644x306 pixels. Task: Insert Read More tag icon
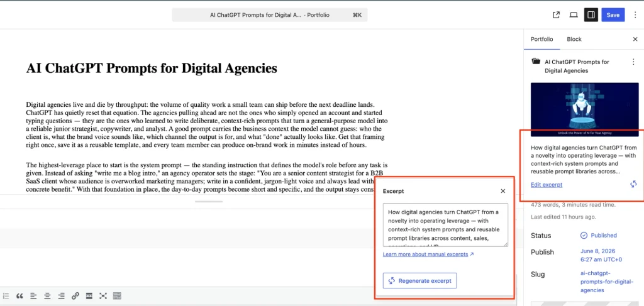pos(89,296)
